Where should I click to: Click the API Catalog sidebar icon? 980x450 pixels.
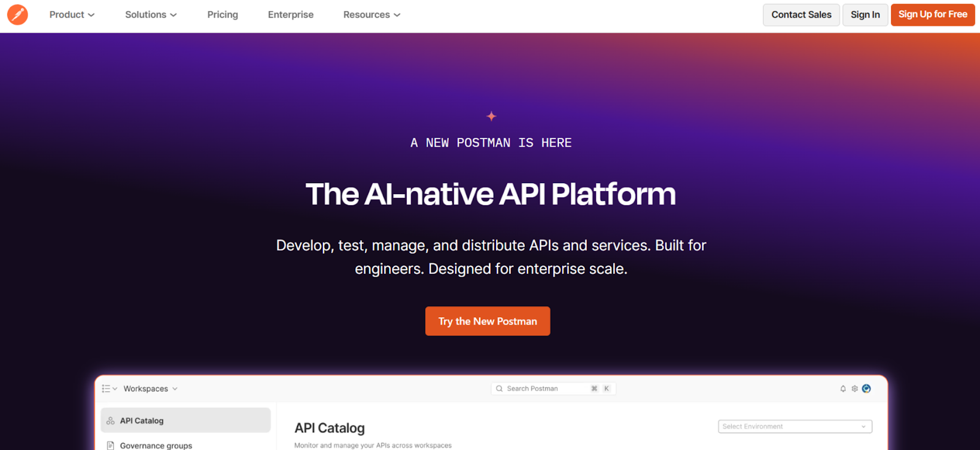[x=110, y=421]
